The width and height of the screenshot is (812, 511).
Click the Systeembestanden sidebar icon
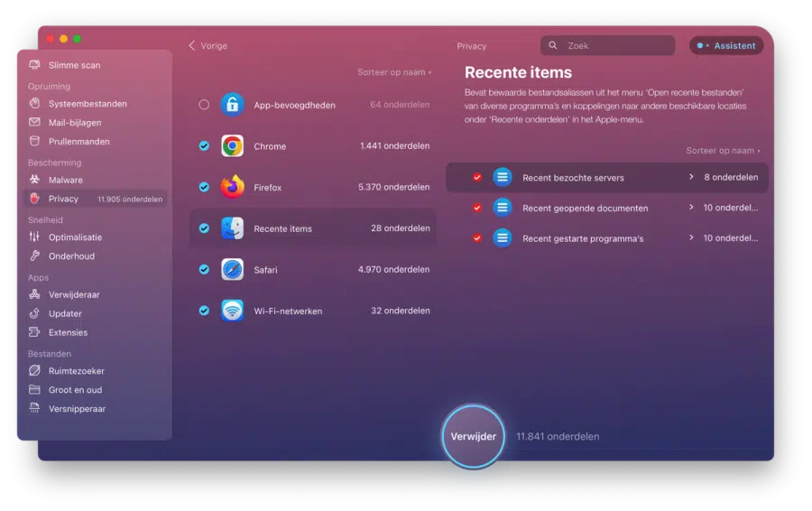34,103
